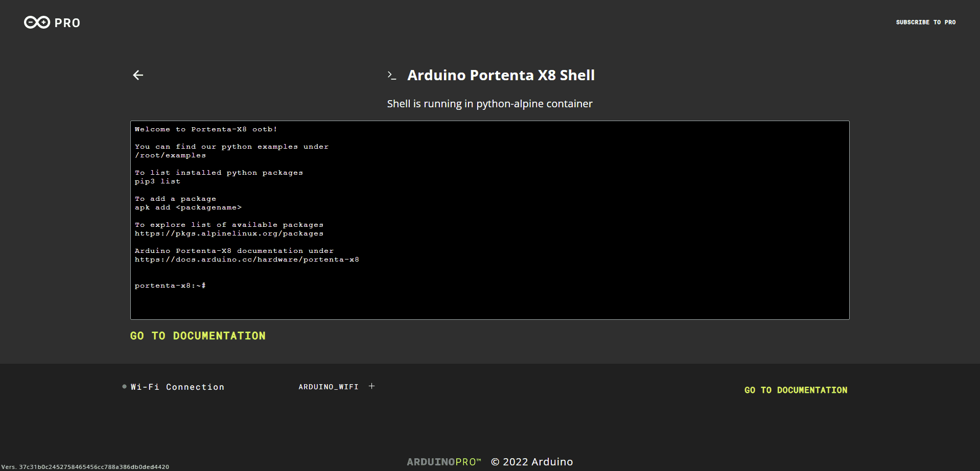
Task: Click the Arduino Portenta X8 Shell heading
Action: 501,75
